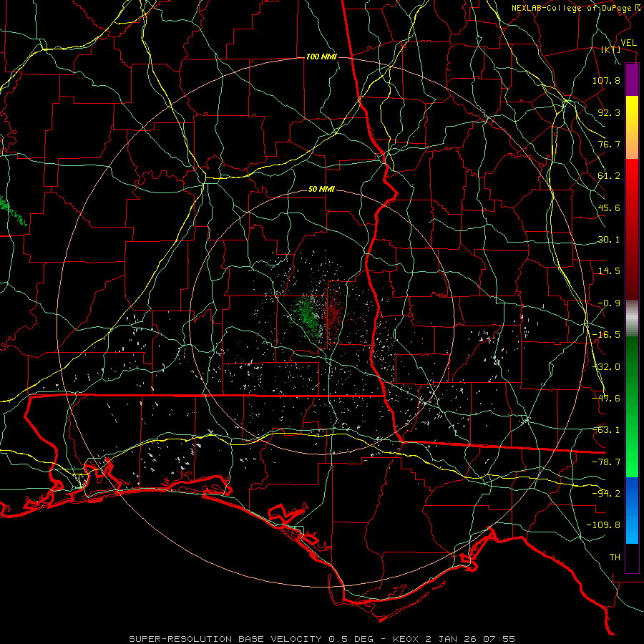Viewport: 644px width, 644px height.
Task: Select the 30.1 legend value
Action: [609, 240]
